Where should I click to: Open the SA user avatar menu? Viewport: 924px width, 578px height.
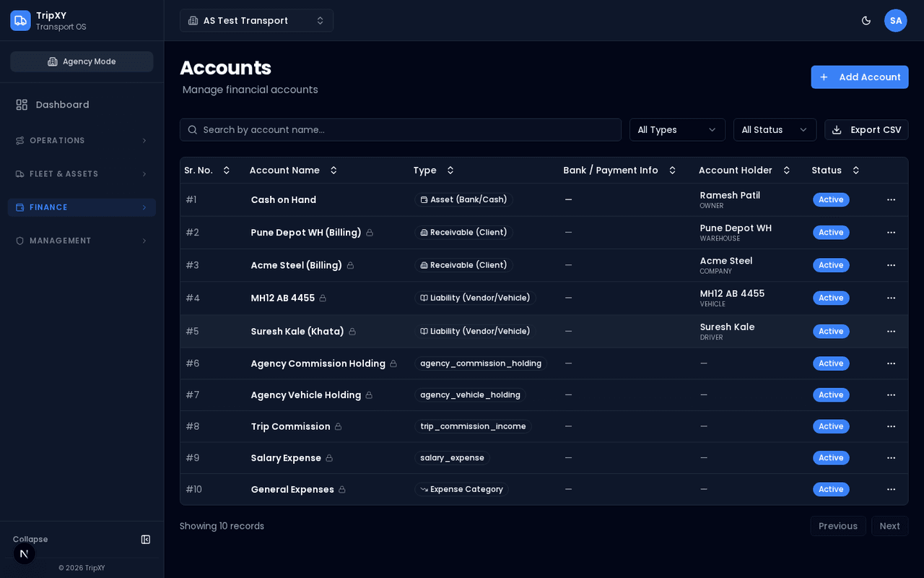[896, 20]
